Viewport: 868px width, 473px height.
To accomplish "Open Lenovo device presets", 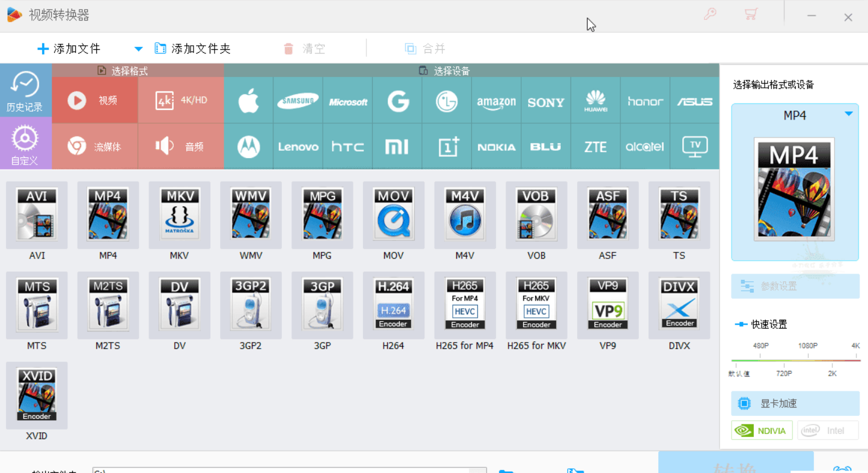I will tap(298, 147).
